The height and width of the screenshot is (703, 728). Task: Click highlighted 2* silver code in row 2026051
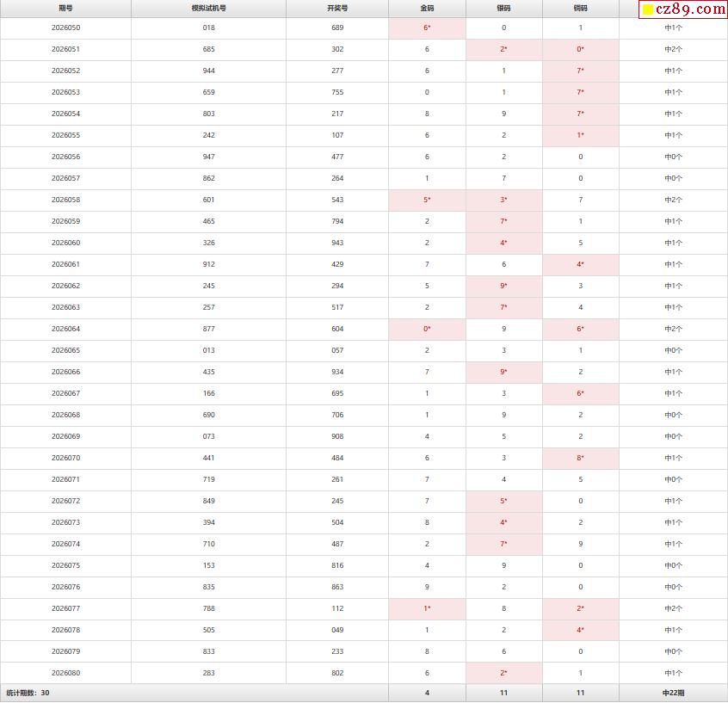click(x=504, y=49)
